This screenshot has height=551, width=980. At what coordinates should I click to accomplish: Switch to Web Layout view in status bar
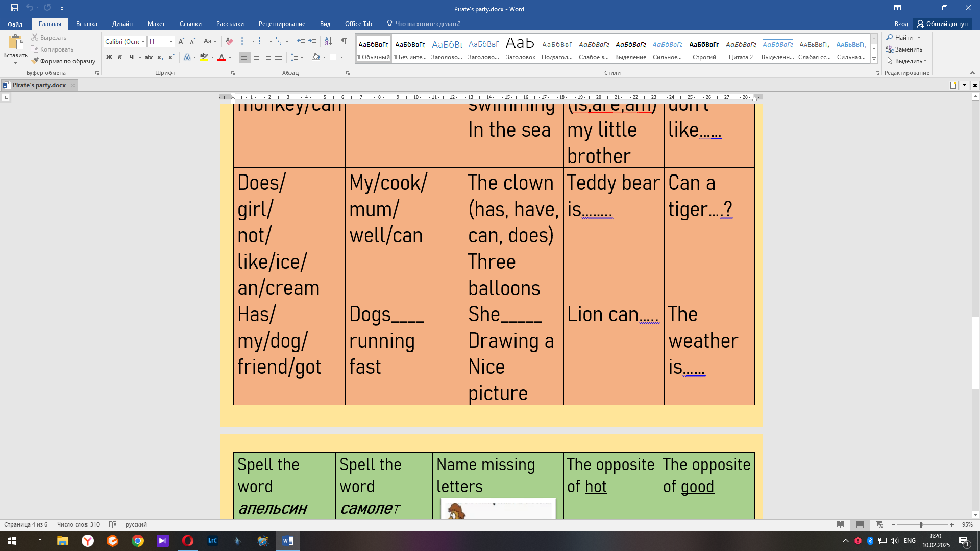point(879,524)
